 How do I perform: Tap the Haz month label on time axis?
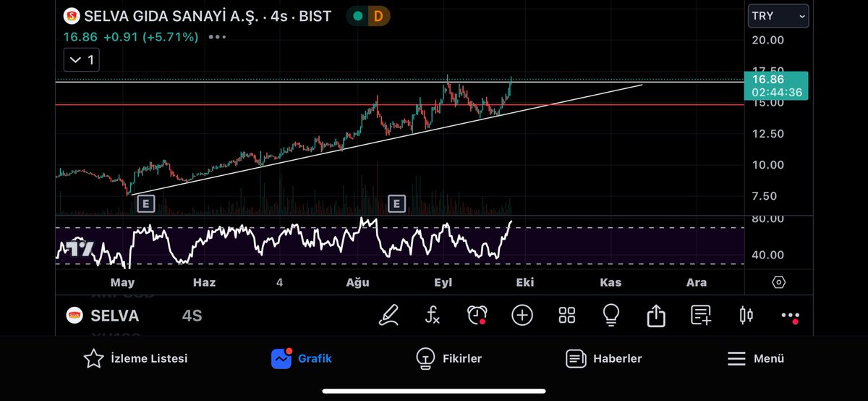204,282
